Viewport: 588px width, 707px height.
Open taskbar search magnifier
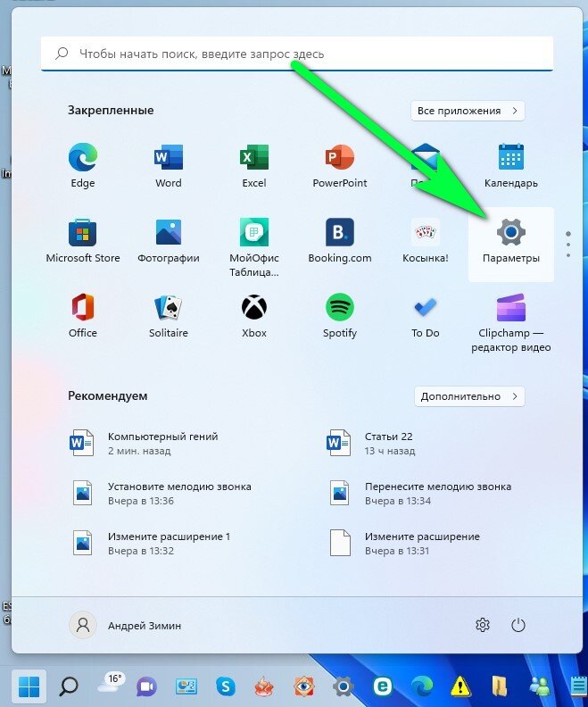coord(69,686)
